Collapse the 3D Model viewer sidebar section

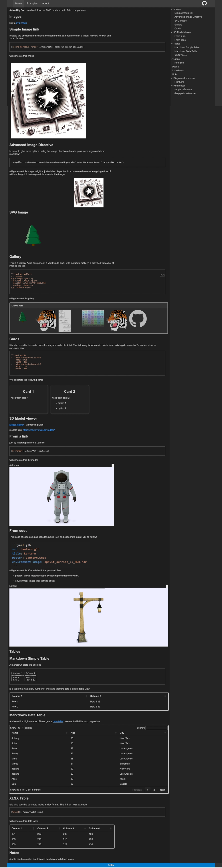(172, 32)
